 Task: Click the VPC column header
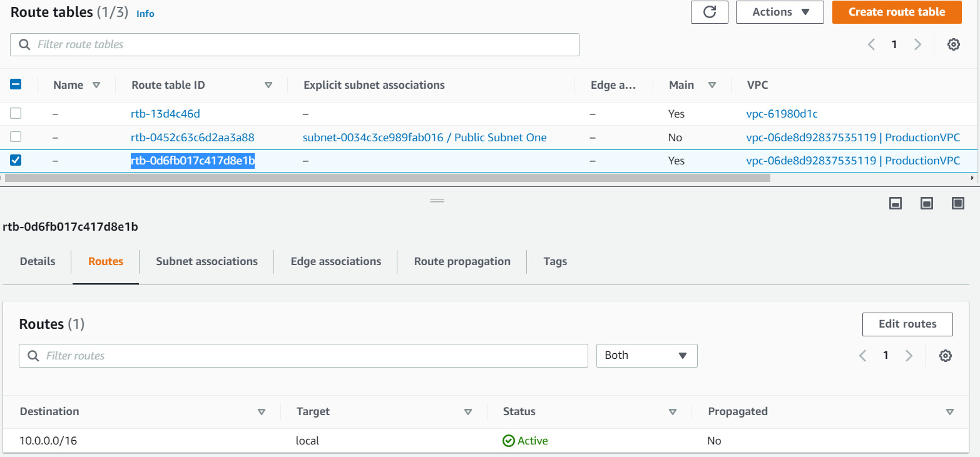pyautogui.click(x=758, y=85)
